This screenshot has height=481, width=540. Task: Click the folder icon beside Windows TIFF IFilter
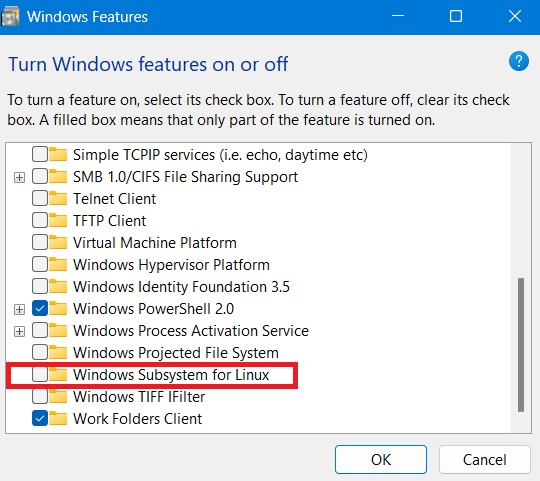coord(58,397)
